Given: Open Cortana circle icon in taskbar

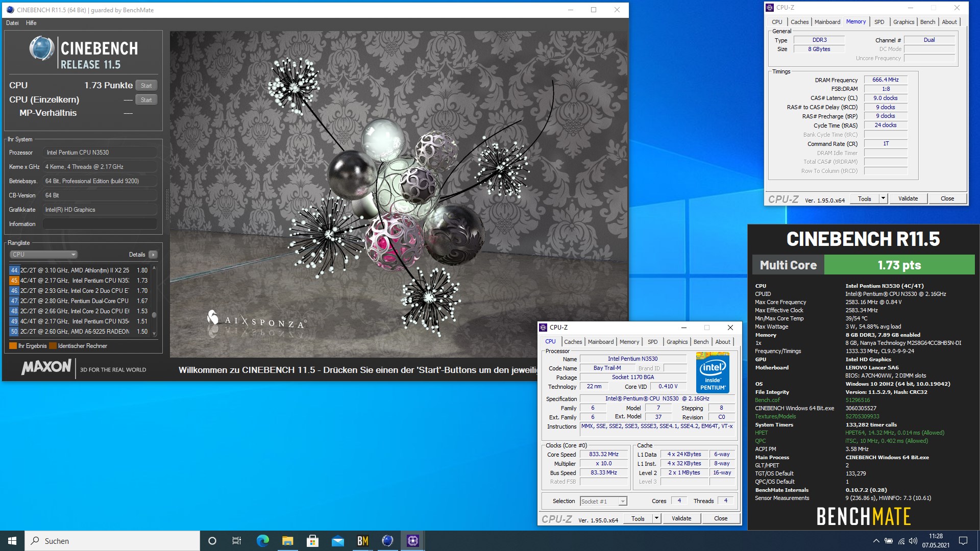Looking at the screenshot, I should pos(212,541).
